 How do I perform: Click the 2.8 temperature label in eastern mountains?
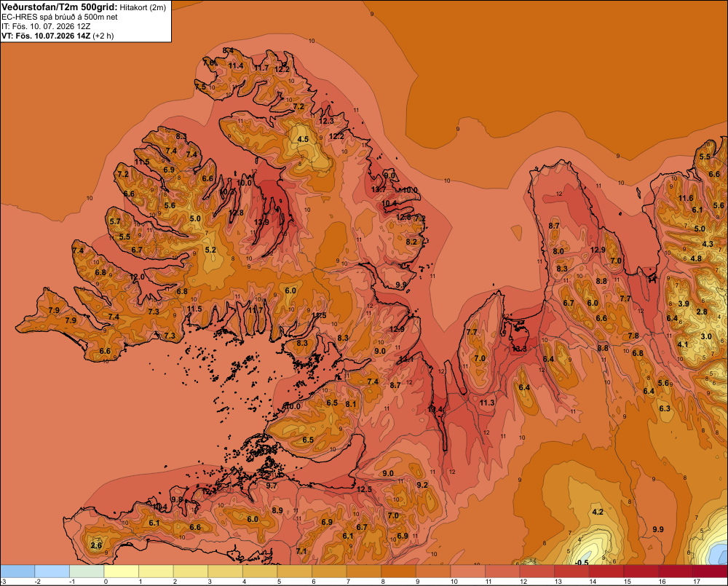click(702, 312)
